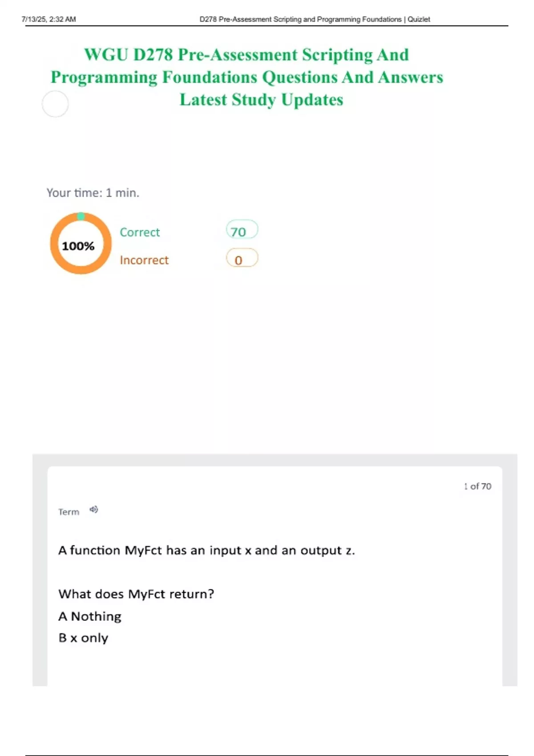The height and width of the screenshot is (756, 534).
Task: Click the 1 of 70 question counter
Action: [x=477, y=486]
